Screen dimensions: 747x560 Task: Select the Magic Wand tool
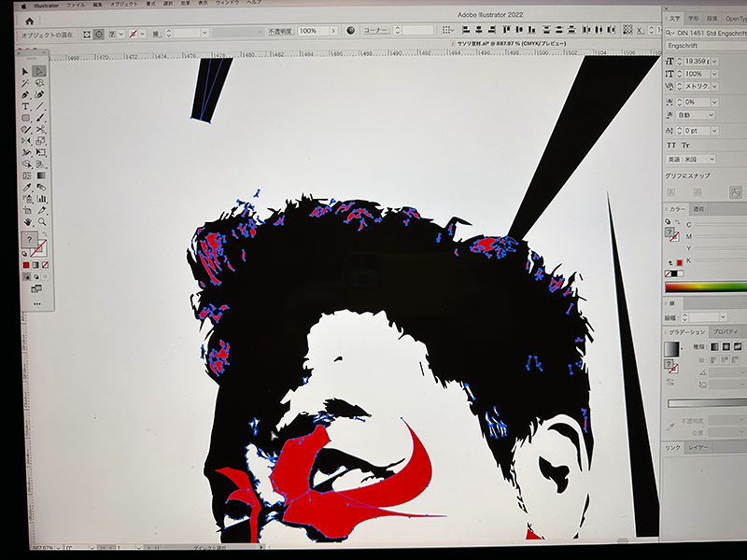(x=25, y=83)
